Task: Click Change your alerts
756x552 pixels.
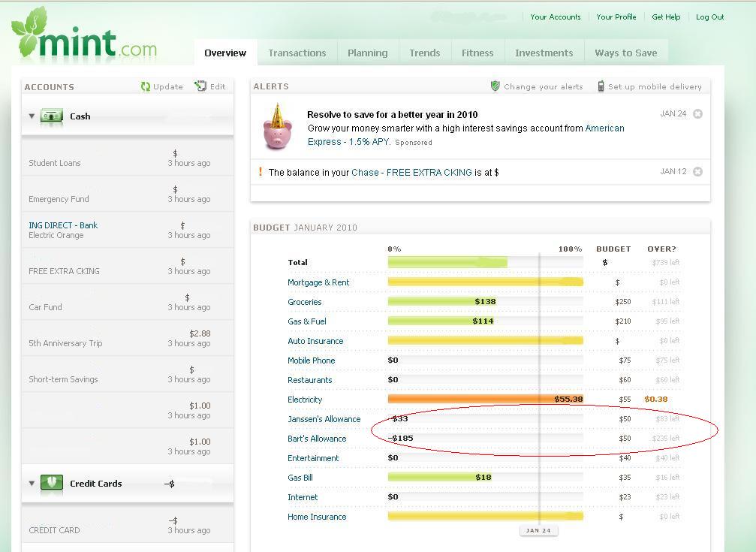Action: [x=544, y=87]
